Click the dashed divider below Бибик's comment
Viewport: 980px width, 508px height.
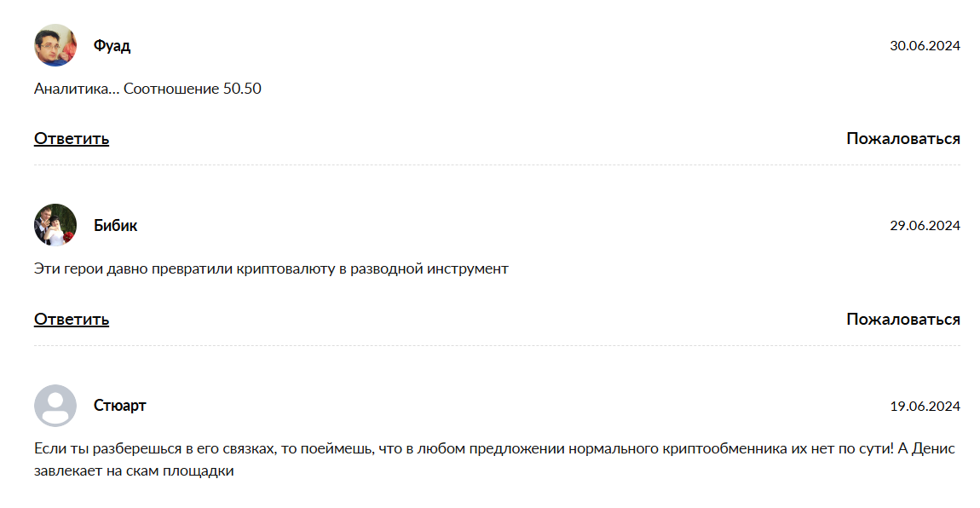point(497,345)
